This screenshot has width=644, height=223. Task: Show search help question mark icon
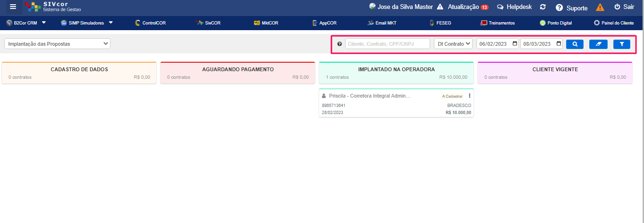tap(339, 44)
